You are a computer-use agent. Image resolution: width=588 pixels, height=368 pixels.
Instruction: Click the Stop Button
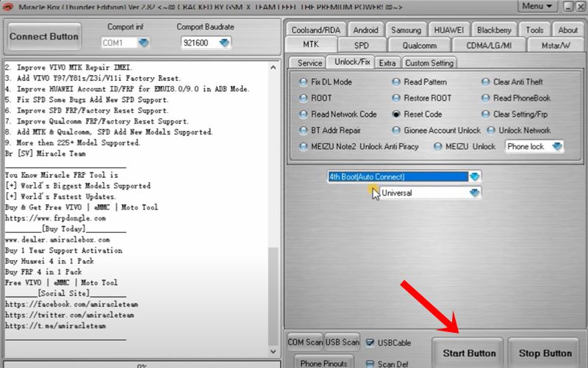[545, 353]
